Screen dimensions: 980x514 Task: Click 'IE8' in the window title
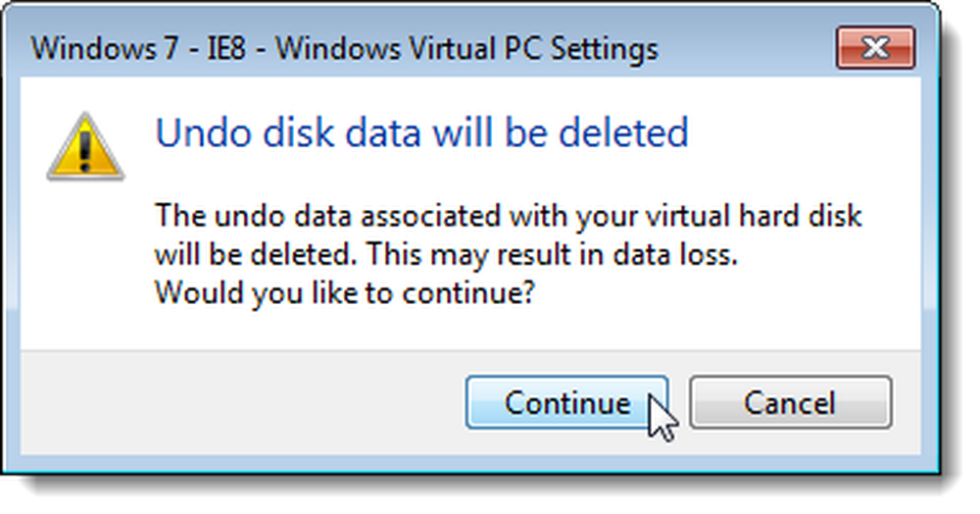[226, 49]
